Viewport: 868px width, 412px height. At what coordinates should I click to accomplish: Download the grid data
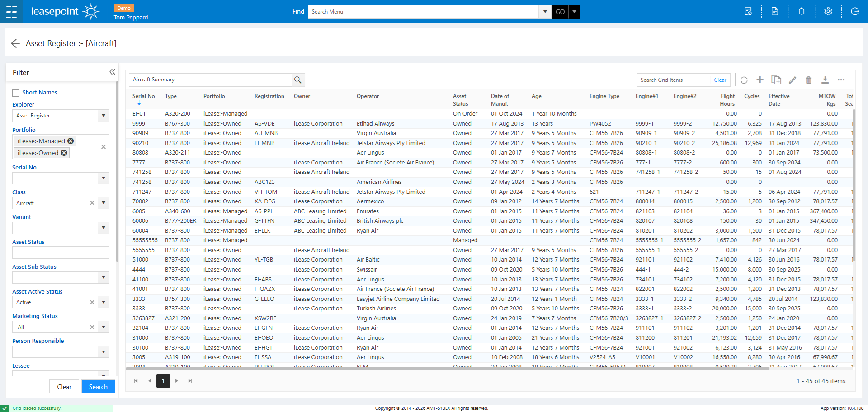pos(825,80)
